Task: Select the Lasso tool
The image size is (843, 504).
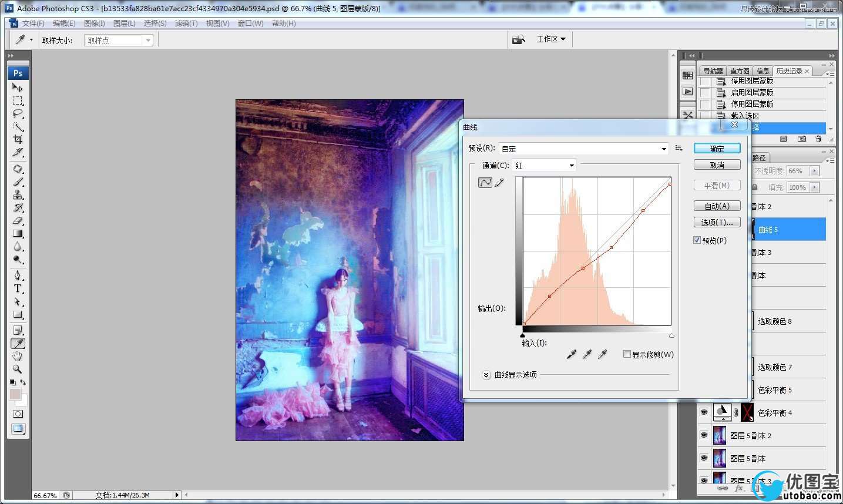Action: click(x=18, y=113)
